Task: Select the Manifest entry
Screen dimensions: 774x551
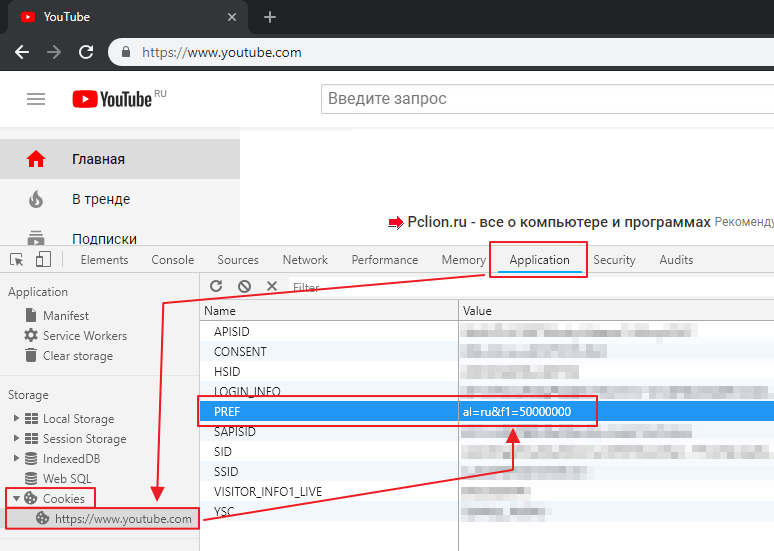Action: point(66,315)
